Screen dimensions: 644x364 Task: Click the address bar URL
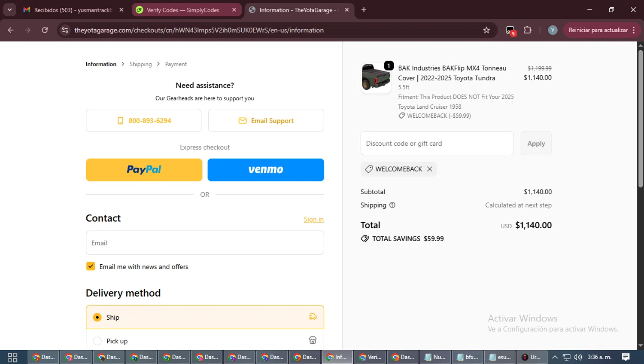(199, 30)
